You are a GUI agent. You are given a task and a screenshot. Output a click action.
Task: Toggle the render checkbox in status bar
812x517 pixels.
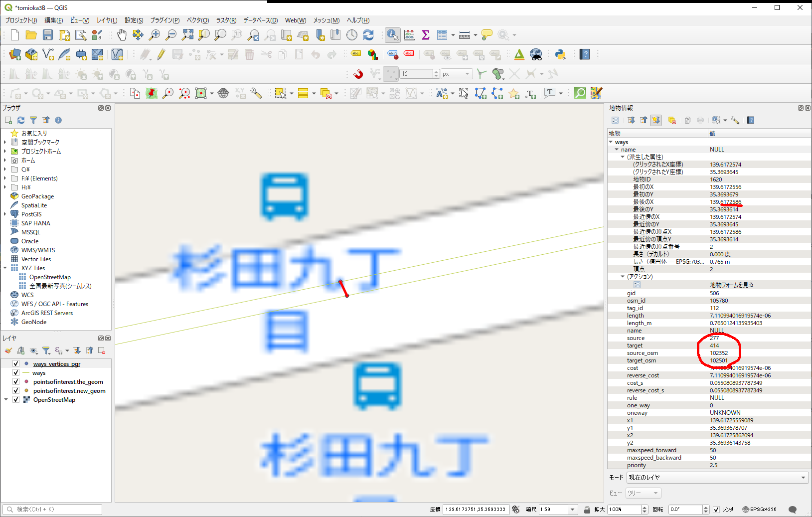[x=716, y=510]
